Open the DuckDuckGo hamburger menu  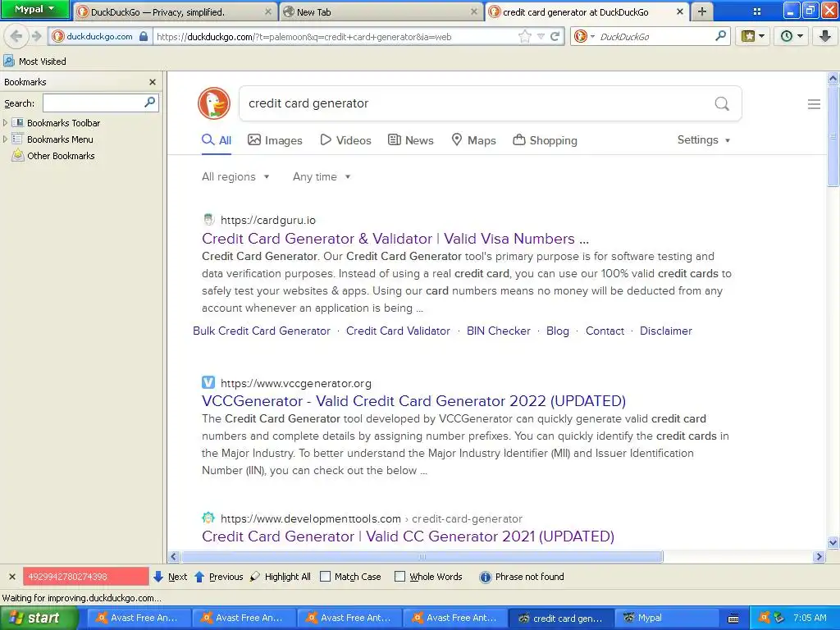click(814, 104)
